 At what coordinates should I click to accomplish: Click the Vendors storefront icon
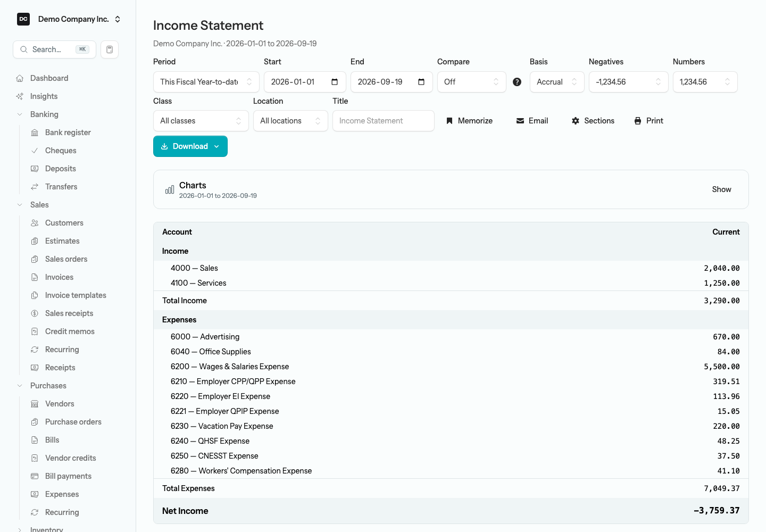tap(35, 404)
